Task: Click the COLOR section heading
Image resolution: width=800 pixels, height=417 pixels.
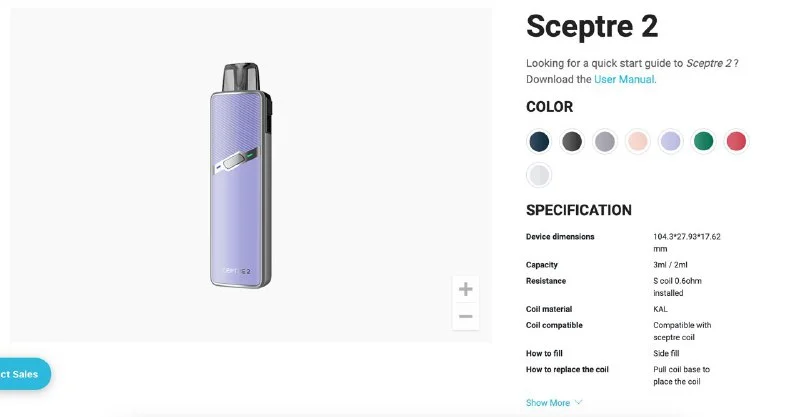Action: click(549, 107)
